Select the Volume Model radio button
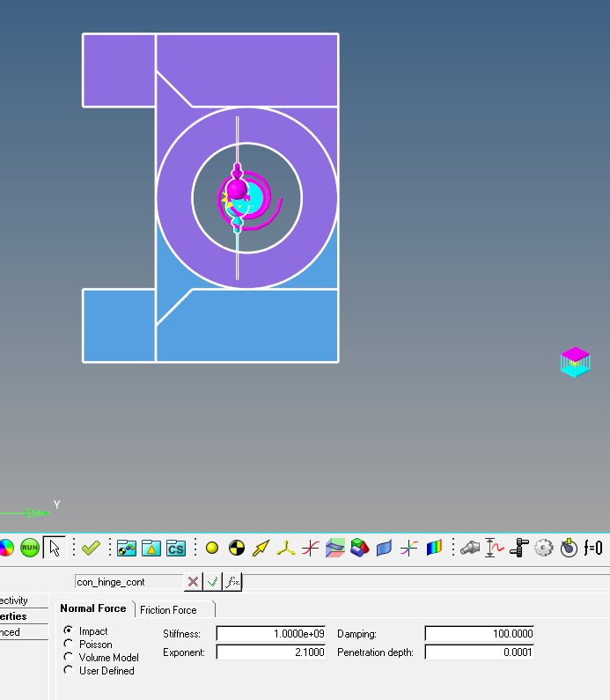This screenshot has width=610, height=700. (x=69, y=657)
